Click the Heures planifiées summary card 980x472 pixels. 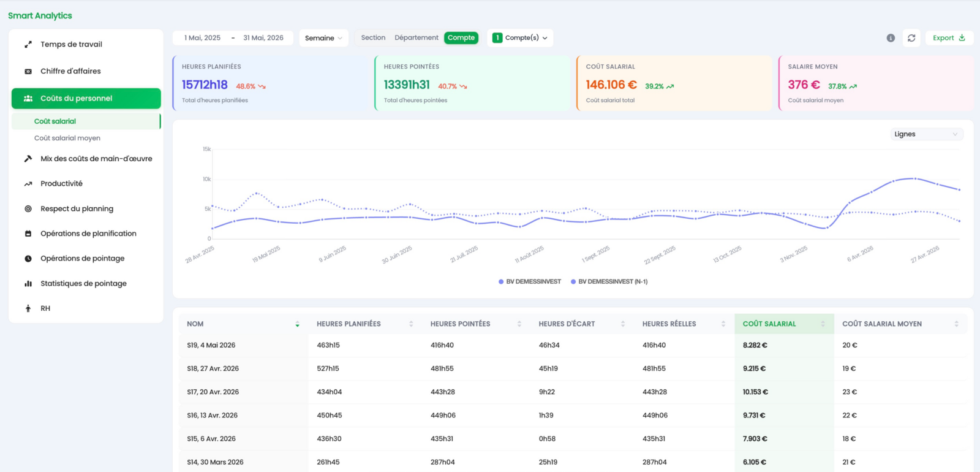270,83
